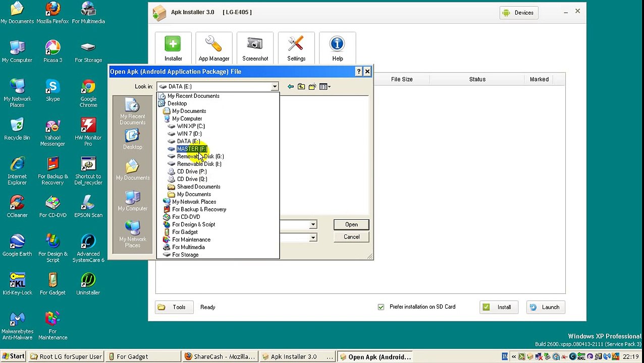Viewport: 644px width, 363px height.
Task: Toggle Prefer installation on SD Card
Action: 381,307
